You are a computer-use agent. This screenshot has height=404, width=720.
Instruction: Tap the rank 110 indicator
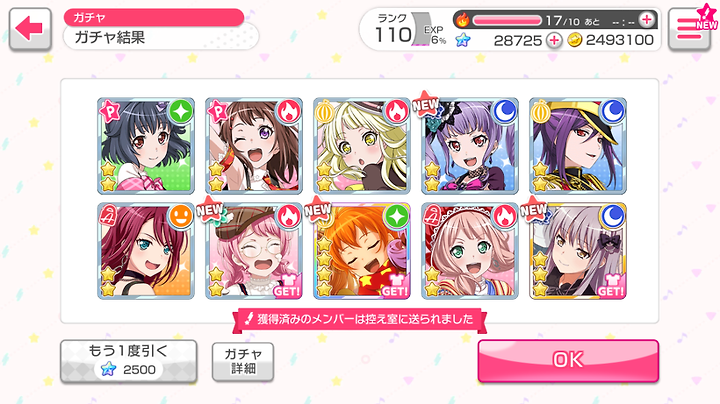point(394,30)
